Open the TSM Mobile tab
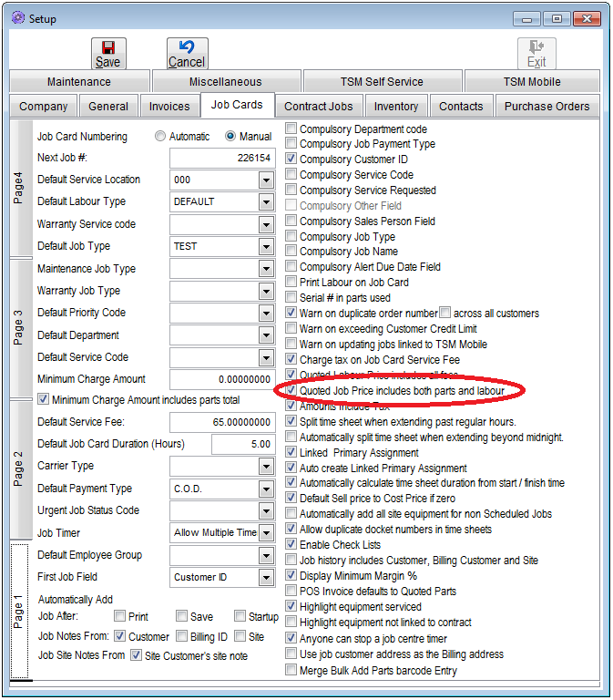The height and width of the screenshot is (700, 613). tap(532, 82)
